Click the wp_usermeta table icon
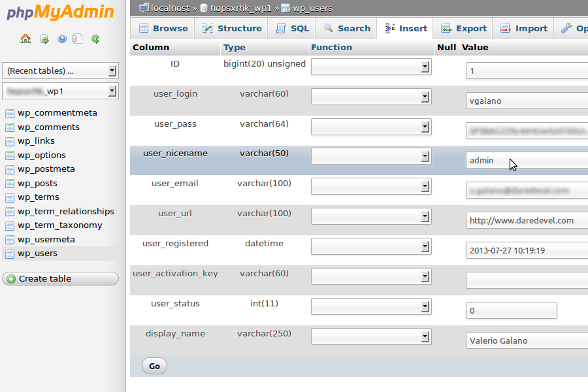The height and width of the screenshot is (392, 588). click(10, 240)
